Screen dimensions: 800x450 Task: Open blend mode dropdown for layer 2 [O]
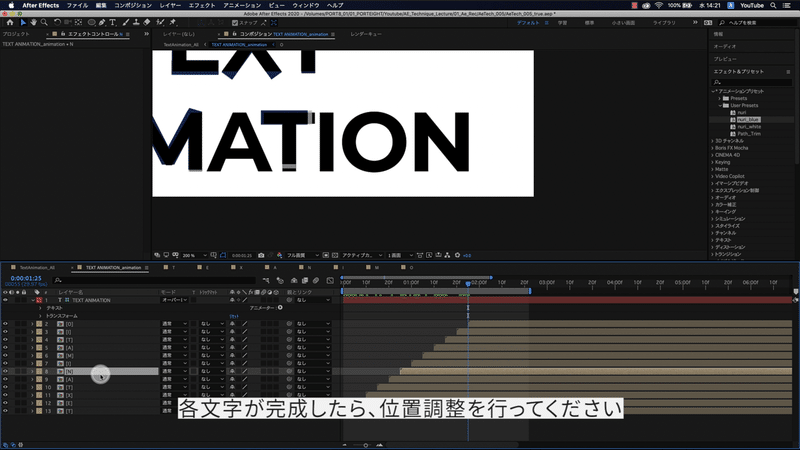174,324
